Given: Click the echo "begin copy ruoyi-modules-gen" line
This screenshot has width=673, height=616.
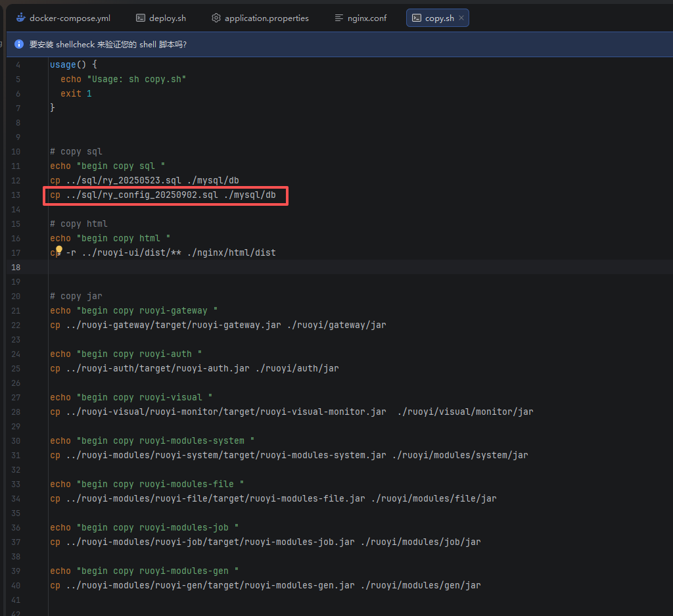Looking at the screenshot, I should 144,571.
